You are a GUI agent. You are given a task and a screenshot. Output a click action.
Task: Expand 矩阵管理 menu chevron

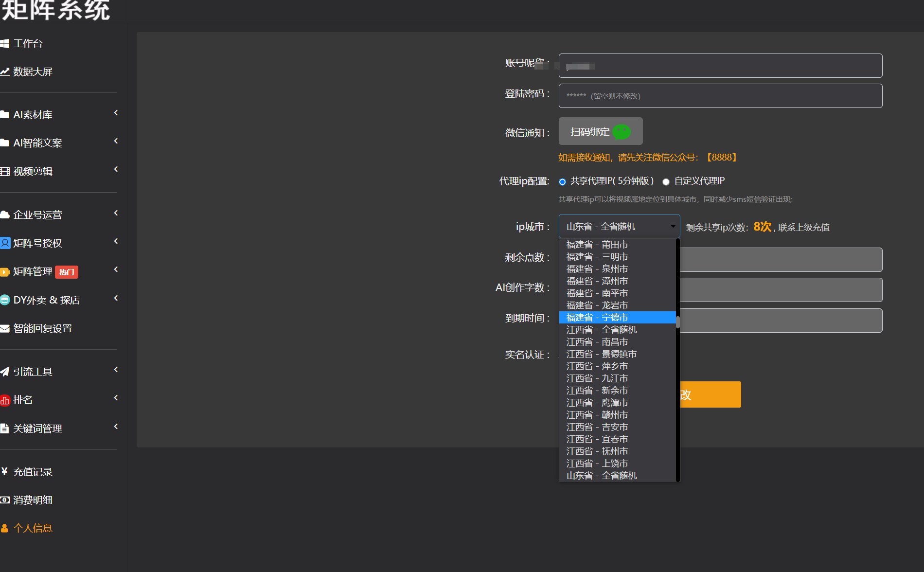(x=116, y=269)
